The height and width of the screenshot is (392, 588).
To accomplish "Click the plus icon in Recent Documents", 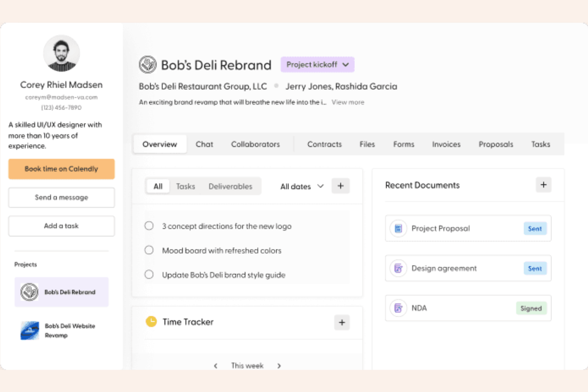I will tap(543, 185).
